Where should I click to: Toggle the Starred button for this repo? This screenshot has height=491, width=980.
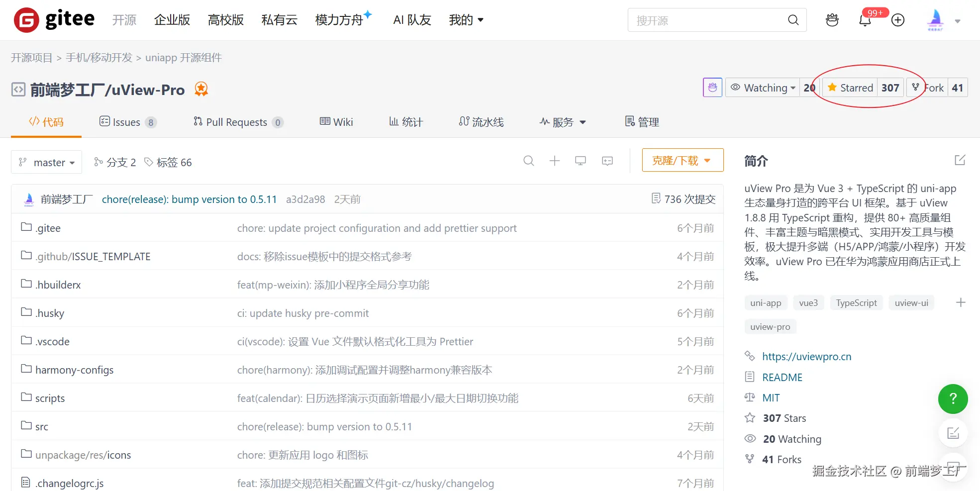point(850,88)
